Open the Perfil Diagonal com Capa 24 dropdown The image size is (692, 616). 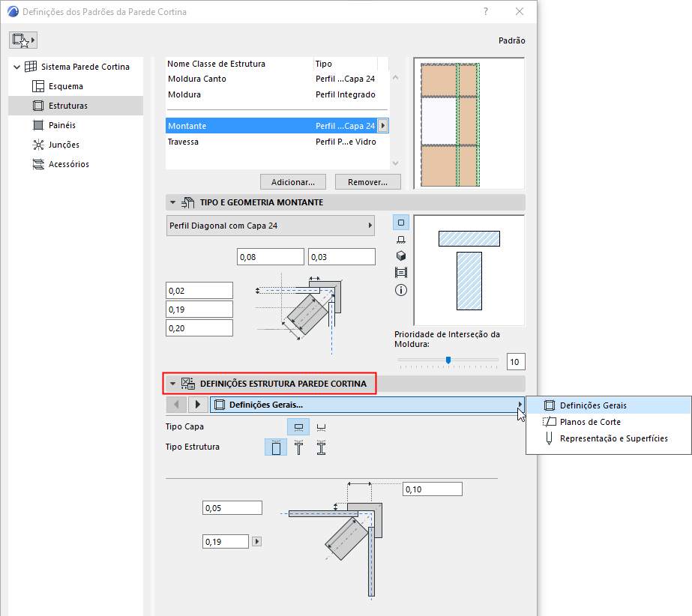tap(270, 226)
